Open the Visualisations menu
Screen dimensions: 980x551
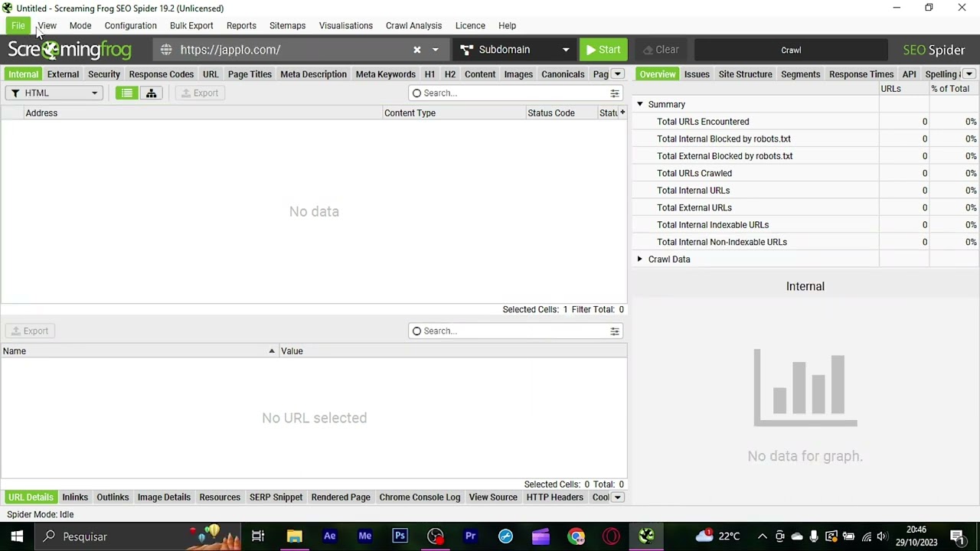point(345,25)
